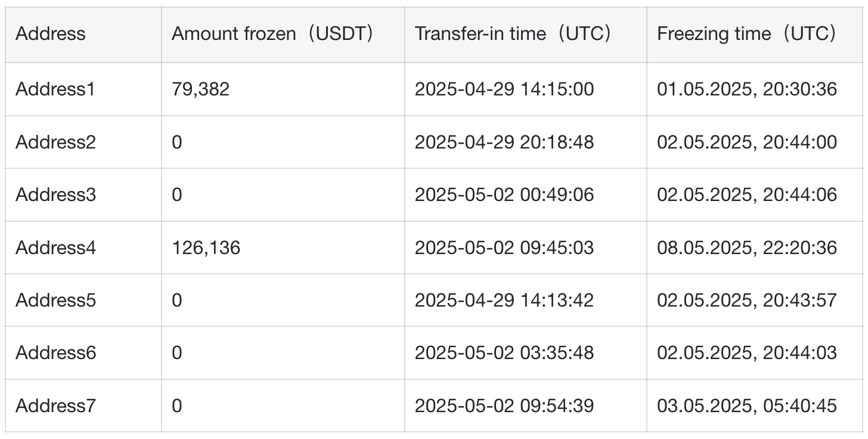This screenshot has width=868, height=439.
Task: Click transfer-in time 2025-05-02 03:35:48
Action: [504, 353]
